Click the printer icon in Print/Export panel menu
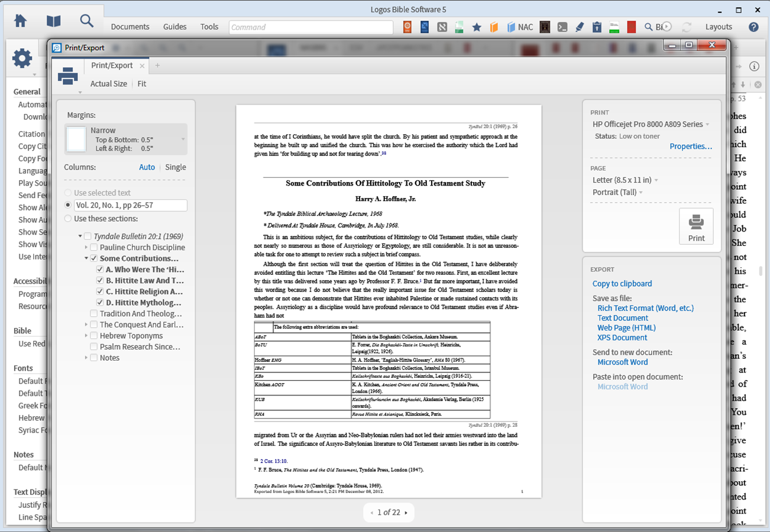The image size is (770, 532). [x=67, y=75]
